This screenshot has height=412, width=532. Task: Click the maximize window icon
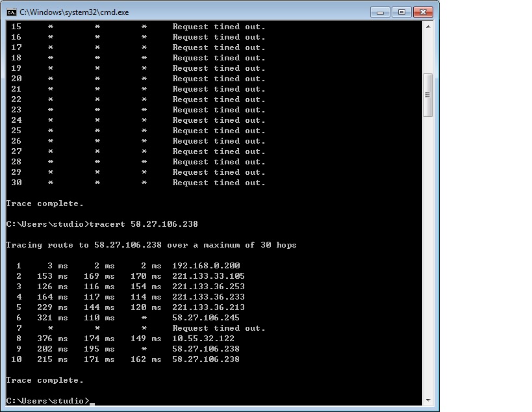pyautogui.click(x=400, y=12)
